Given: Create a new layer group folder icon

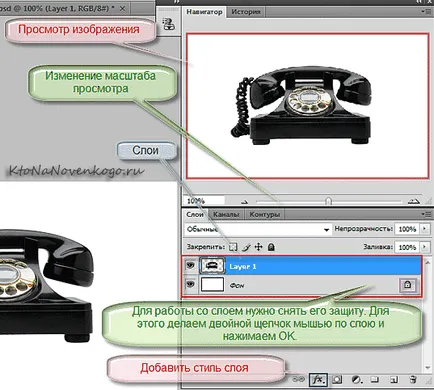Looking at the screenshot, I should coord(375,379).
